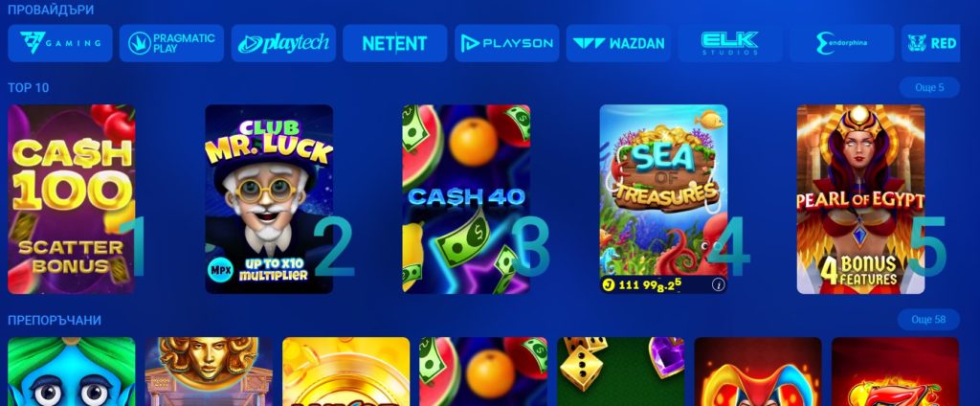Open the Wazdan provider logo
Screen dimensions: 980x406
click(x=619, y=43)
